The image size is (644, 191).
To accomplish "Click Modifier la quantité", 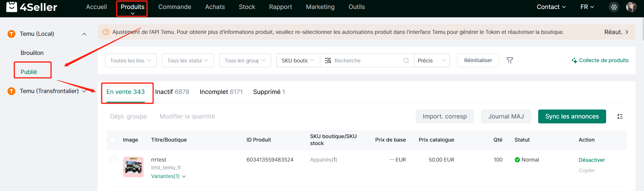I will (x=187, y=116).
